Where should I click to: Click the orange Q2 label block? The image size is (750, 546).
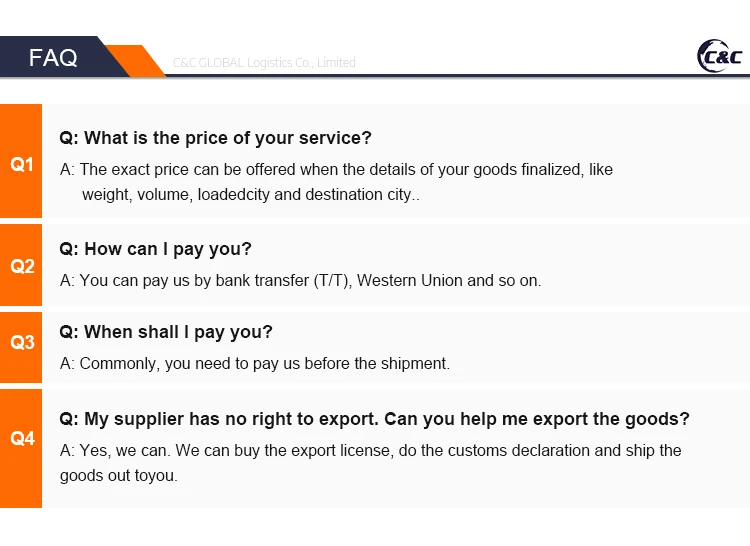pyautogui.click(x=21, y=266)
